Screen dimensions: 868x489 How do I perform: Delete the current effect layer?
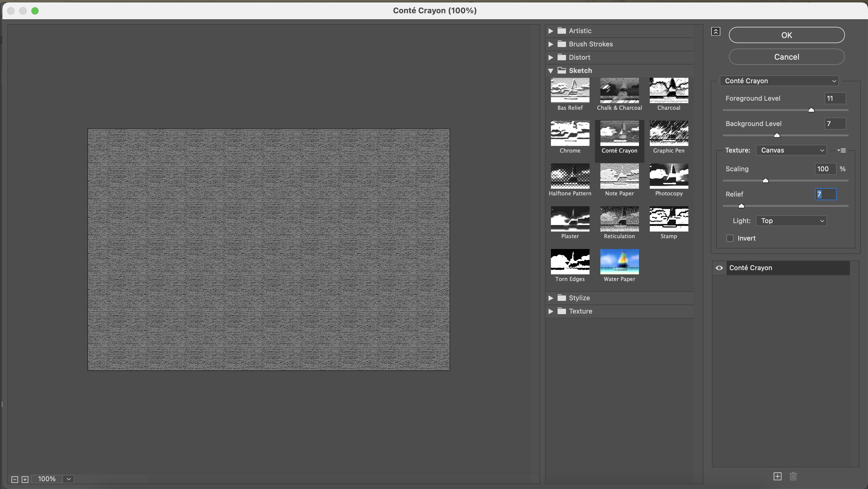pos(793,476)
